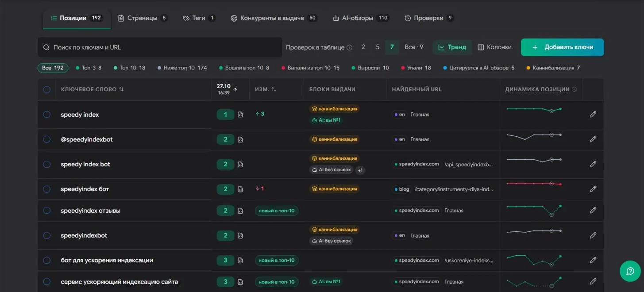The image size is (644, 292).
Task: Filter by Топ-3 keywords
Action: pyautogui.click(x=89, y=68)
